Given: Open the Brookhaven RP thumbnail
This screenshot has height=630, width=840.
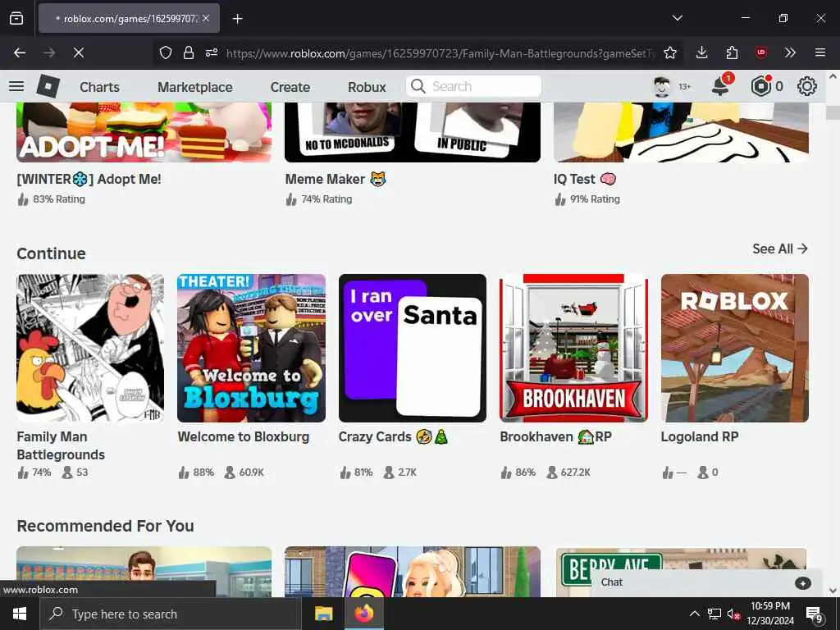Looking at the screenshot, I should tap(573, 348).
